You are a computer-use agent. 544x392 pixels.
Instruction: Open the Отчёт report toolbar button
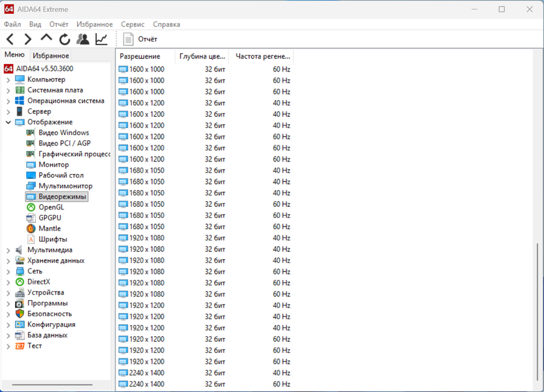tap(140, 39)
